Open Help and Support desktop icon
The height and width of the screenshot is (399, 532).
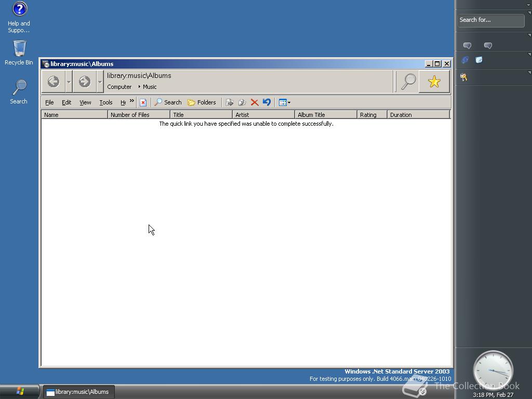click(x=19, y=18)
